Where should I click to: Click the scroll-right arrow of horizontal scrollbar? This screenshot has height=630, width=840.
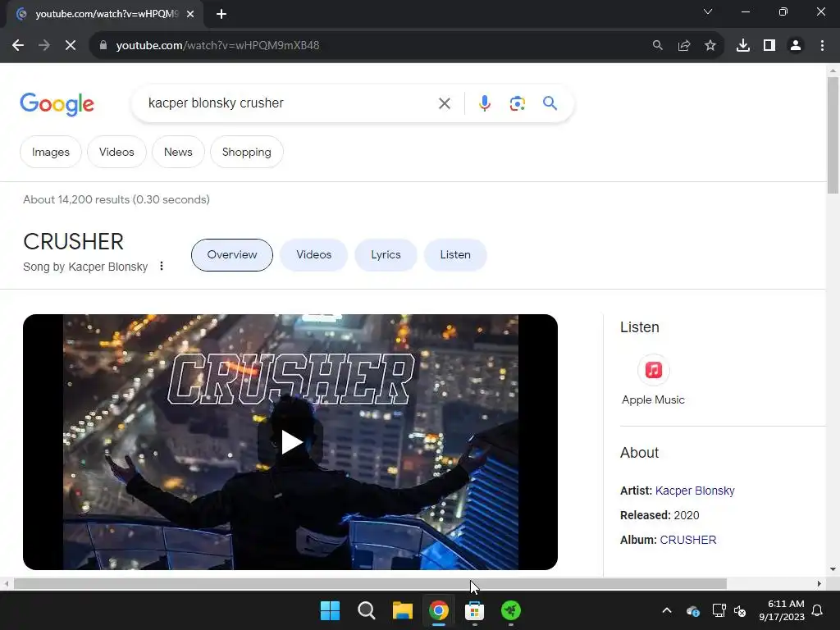[819, 584]
